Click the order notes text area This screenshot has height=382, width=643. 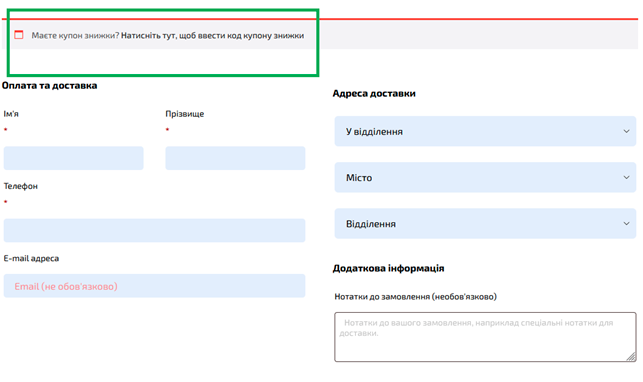point(485,337)
